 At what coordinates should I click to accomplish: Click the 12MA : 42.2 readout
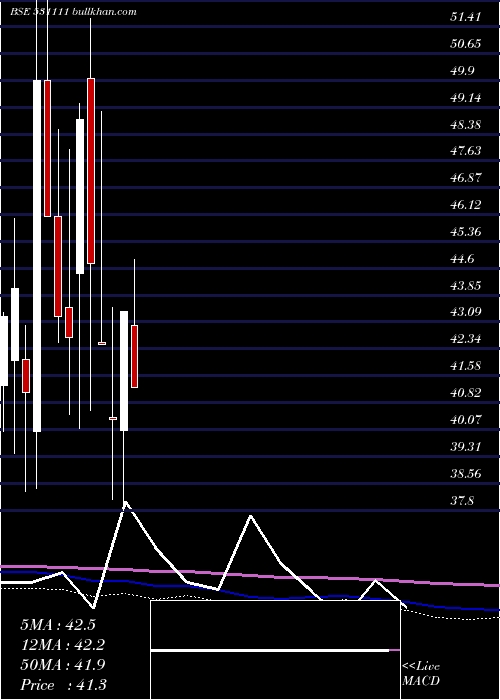point(63,645)
